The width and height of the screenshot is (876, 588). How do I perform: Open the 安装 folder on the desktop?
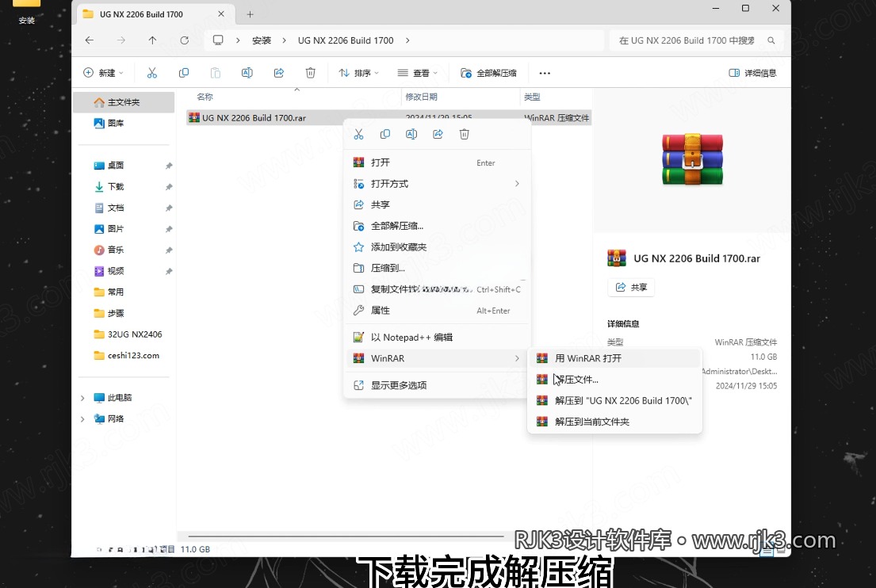click(x=26, y=11)
